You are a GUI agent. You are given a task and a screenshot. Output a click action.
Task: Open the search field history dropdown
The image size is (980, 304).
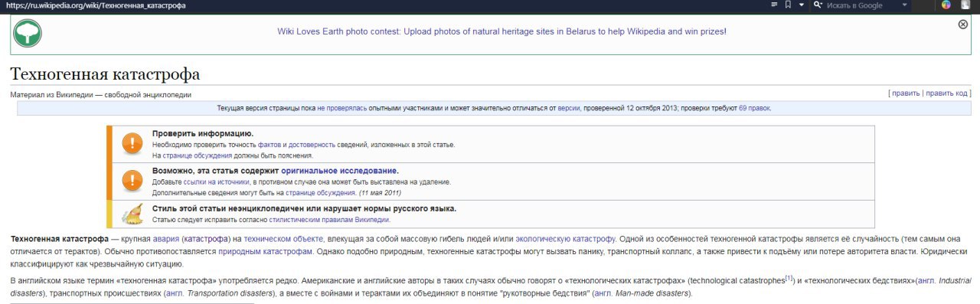pos(905,5)
